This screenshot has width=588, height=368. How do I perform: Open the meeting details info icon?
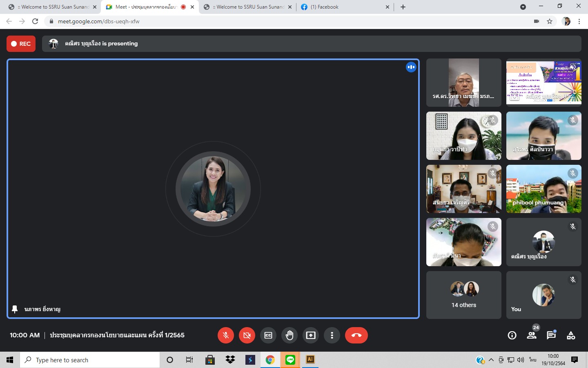(x=512, y=335)
